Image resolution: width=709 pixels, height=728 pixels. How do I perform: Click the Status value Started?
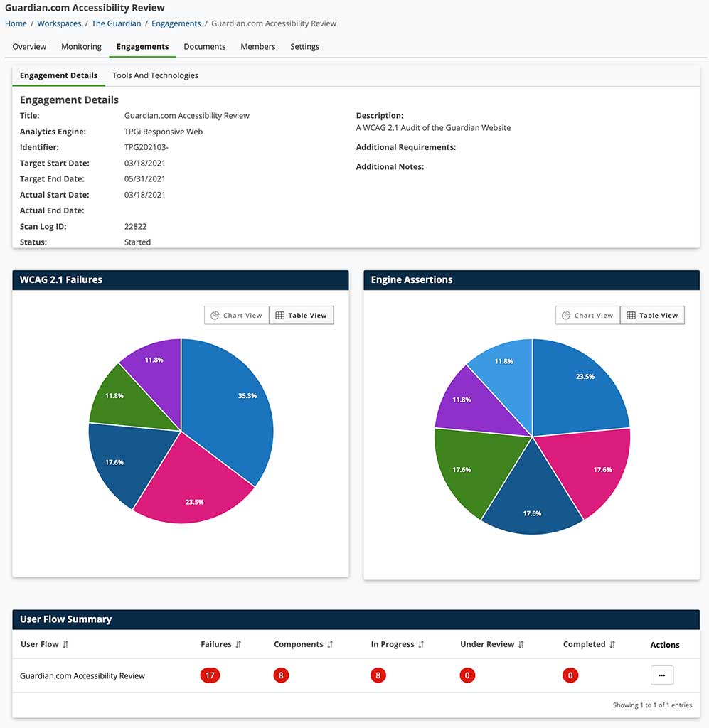click(137, 242)
